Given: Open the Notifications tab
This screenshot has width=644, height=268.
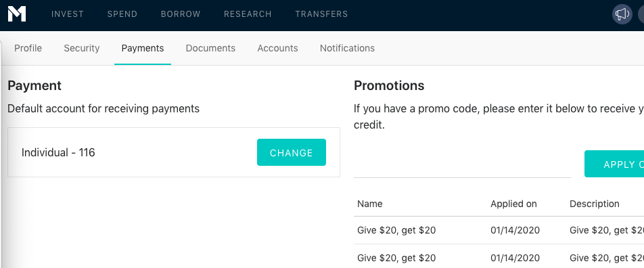Looking at the screenshot, I should tap(347, 48).
